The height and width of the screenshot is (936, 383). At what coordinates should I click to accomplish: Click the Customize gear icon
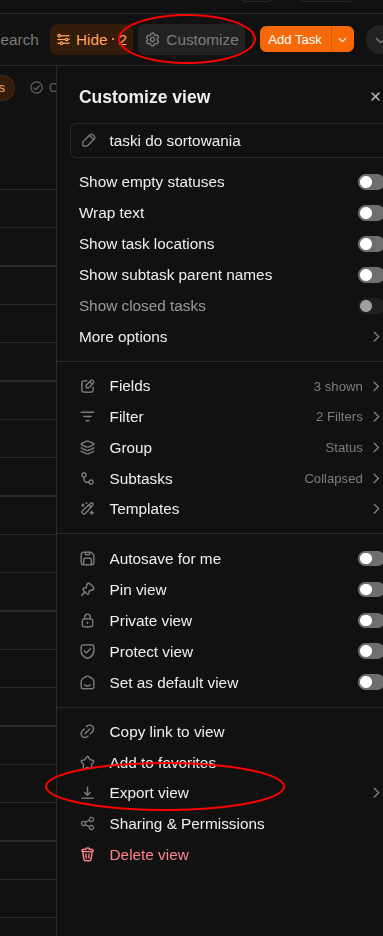(x=153, y=39)
